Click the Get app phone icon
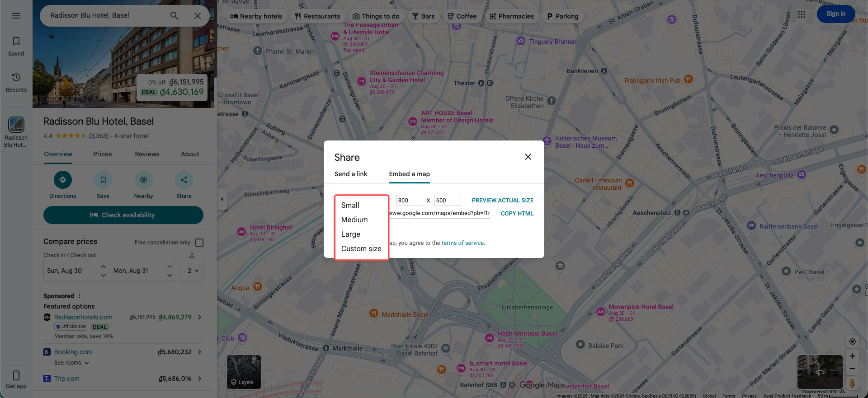868x398 pixels. 16,375
